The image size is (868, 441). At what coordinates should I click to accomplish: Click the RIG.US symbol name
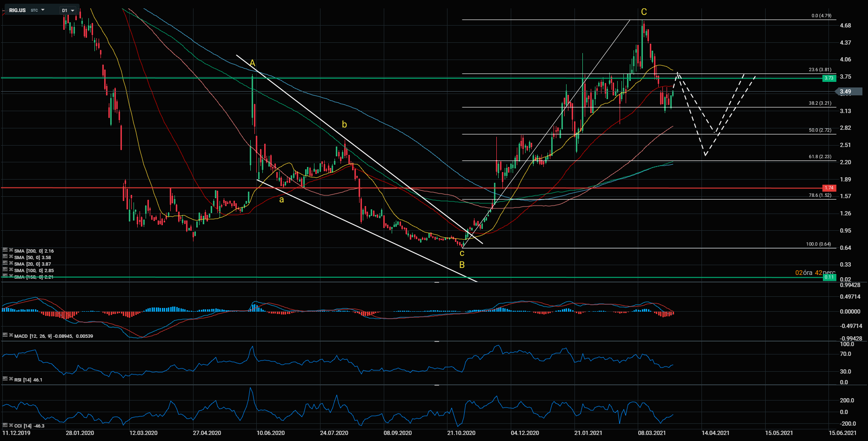pyautogui.click(x=18, y=10)
